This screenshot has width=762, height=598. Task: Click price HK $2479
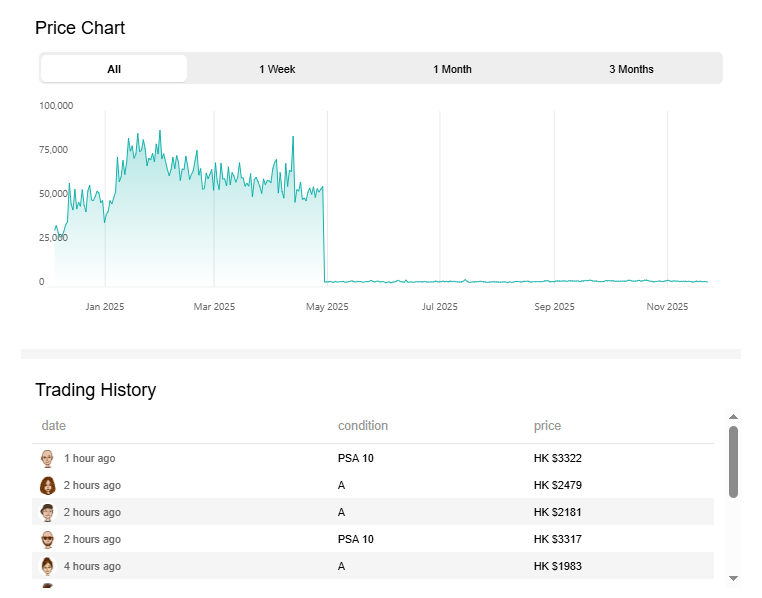tap(557, 485)
